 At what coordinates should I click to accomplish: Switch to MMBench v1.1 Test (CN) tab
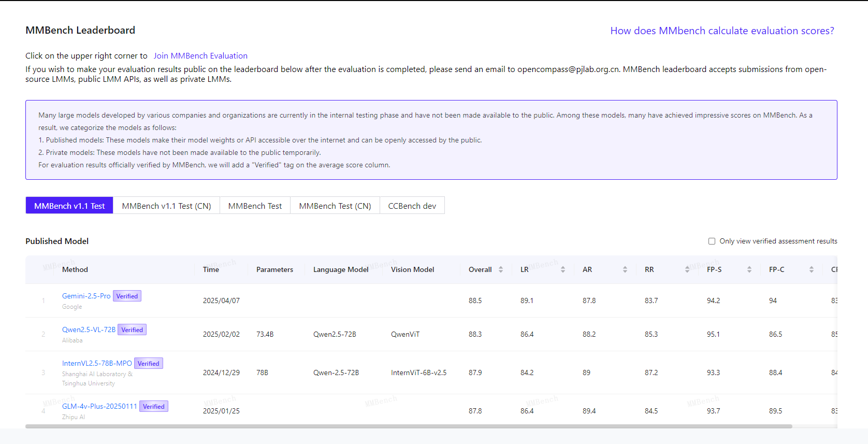click(166, 206)
